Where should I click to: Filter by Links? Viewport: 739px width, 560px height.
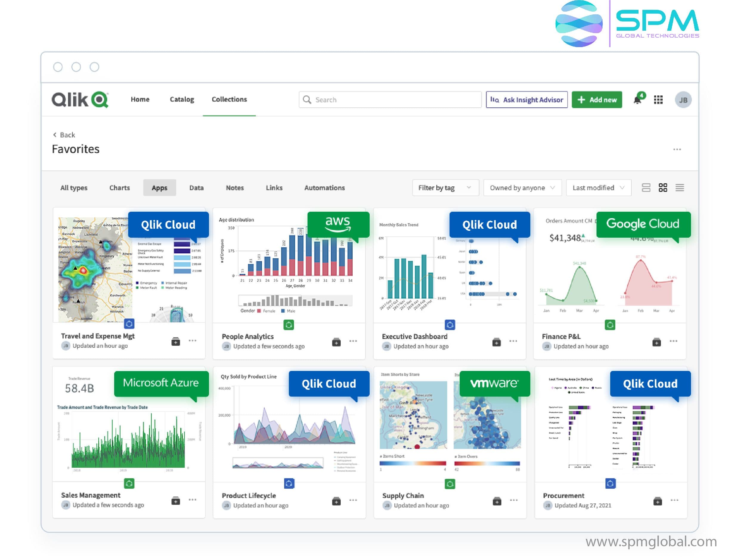[274, 188]
